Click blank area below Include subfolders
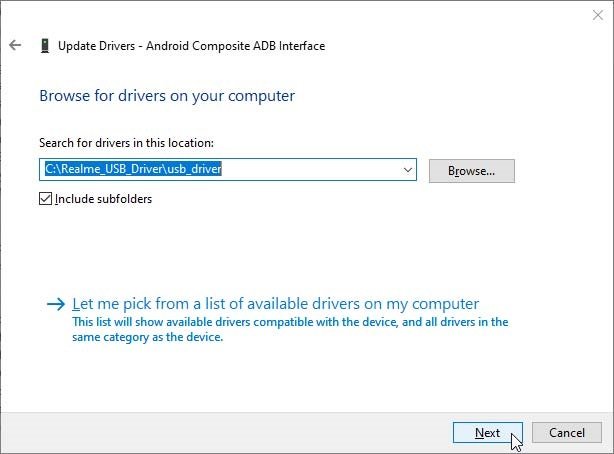This screenshot has width=614, height=454. click(x=274, y=247)
